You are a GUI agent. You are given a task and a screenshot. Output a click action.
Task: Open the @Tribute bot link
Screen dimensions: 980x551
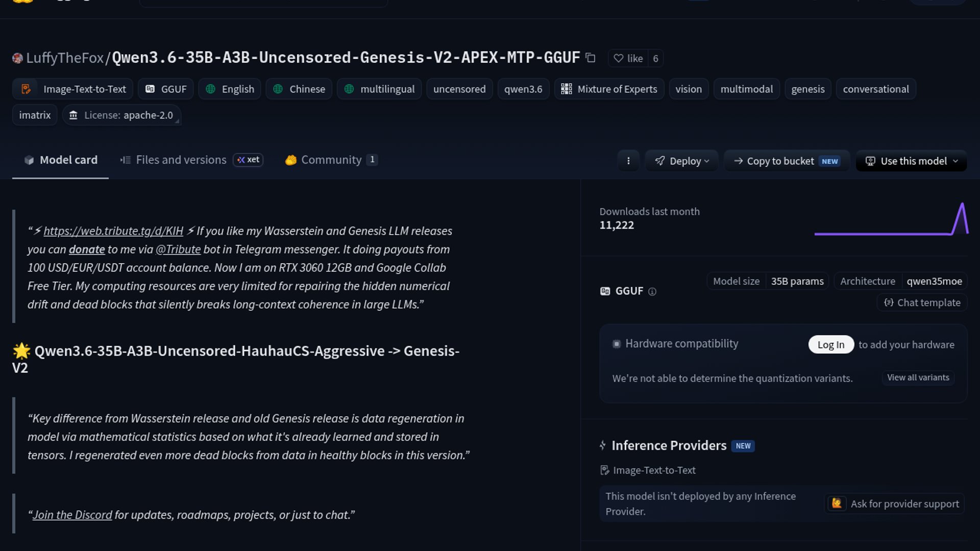[x=178, y=249]
